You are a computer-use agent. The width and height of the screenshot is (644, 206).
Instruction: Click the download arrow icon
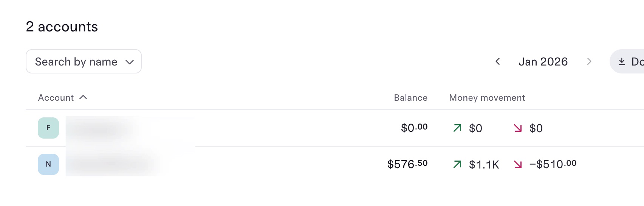tap(622, 61)
